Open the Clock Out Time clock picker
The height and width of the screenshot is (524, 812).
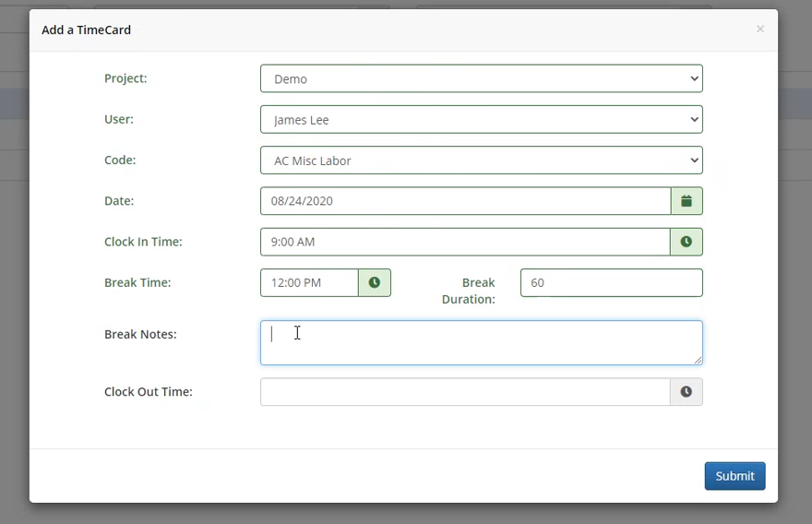click(x=687, y=392)
